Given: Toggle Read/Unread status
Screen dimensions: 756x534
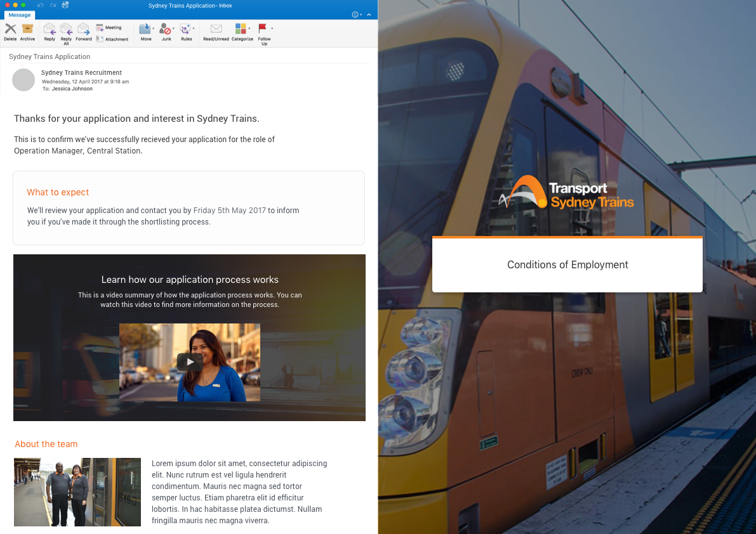Looking at the screenshot, I should point(216,32).
